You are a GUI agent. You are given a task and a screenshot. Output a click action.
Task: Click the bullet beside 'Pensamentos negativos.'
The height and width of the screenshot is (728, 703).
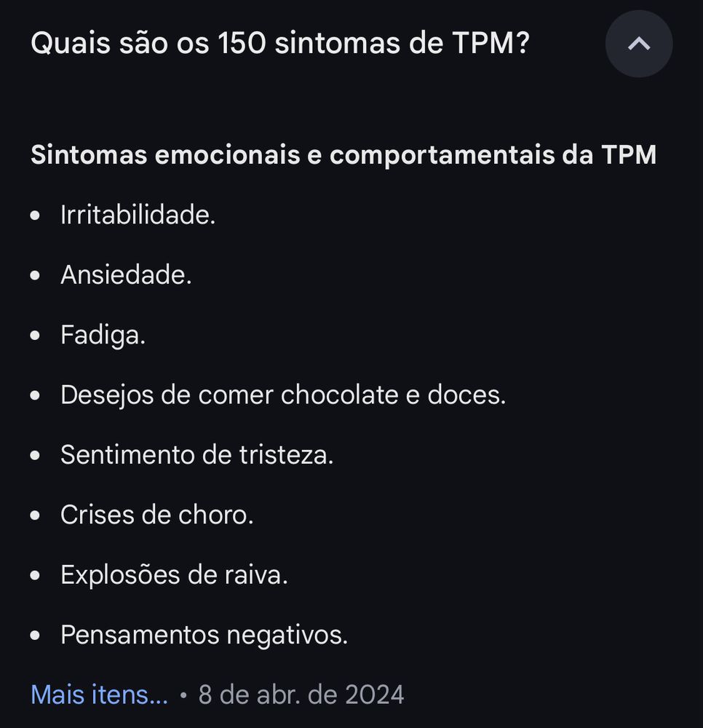pyautogui.click(x=35, y=635)
